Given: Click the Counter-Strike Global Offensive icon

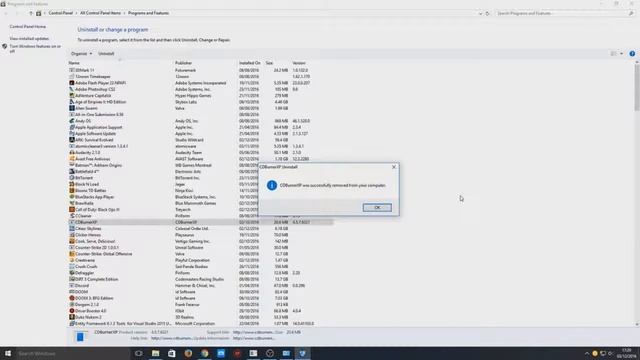Looking at the screenshot, I should pyautogui.click(x=72, y=254).
